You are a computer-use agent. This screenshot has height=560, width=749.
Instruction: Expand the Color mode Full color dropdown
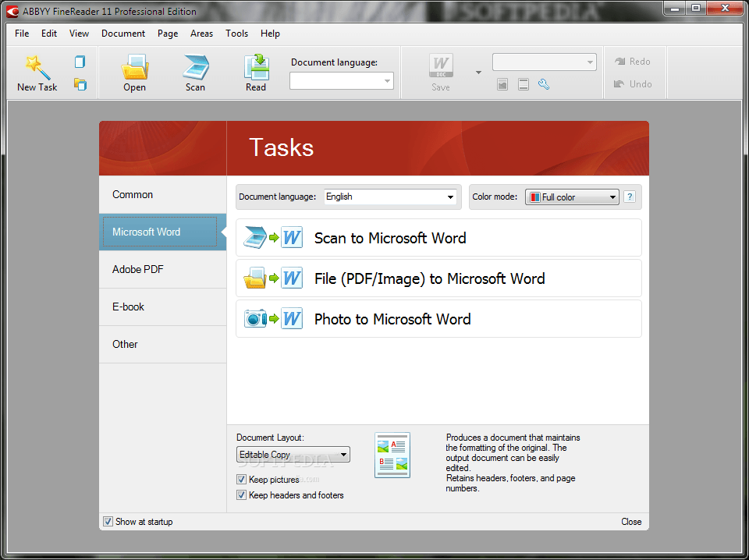click(572, 197)
